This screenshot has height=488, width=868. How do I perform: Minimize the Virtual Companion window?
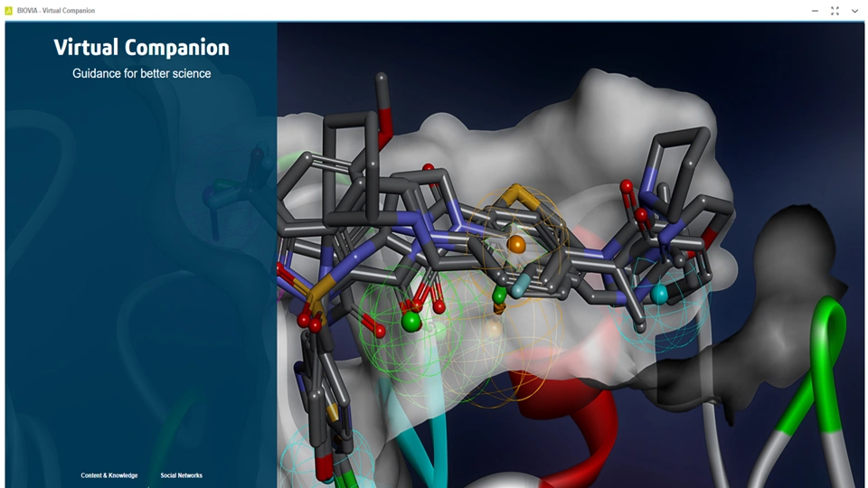(815, 11)
